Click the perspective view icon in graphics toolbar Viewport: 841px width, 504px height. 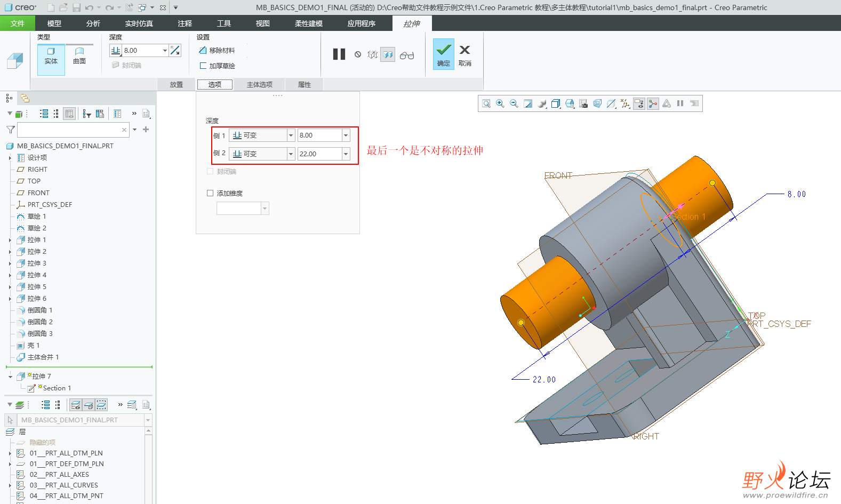coord(597,103)
